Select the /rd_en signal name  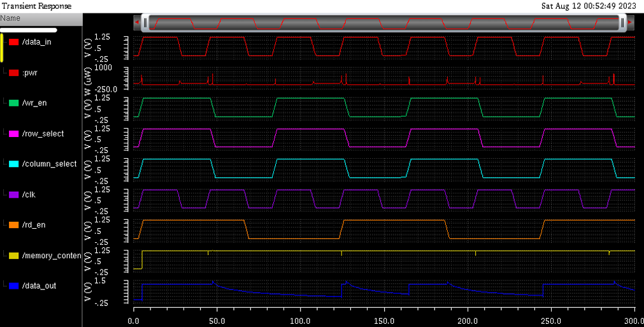pos(34,225)
